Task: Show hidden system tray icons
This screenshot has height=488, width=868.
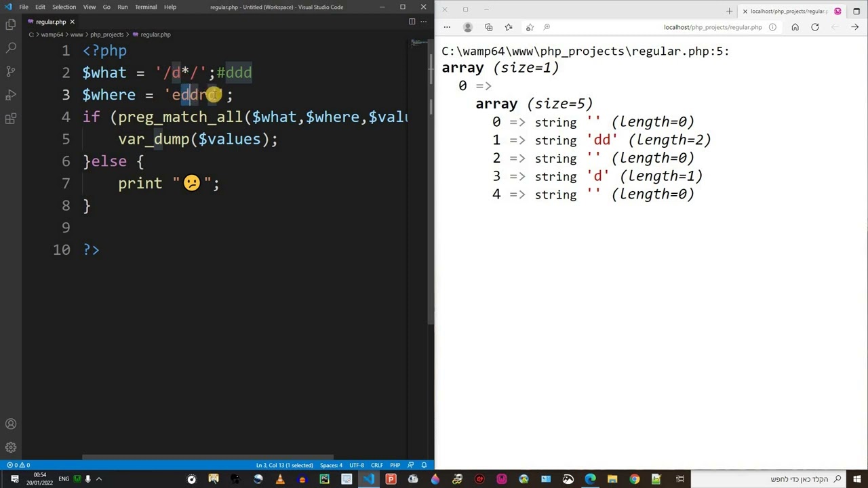Action: click(98, 479)
